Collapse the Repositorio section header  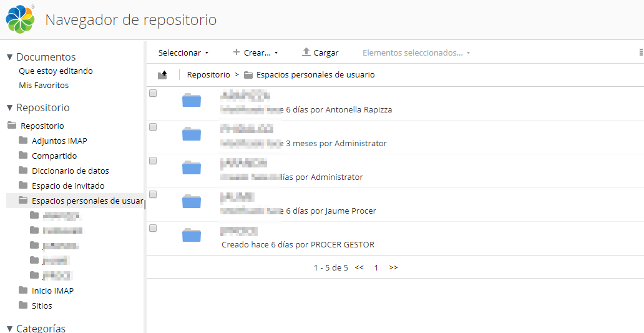[10, 107]
